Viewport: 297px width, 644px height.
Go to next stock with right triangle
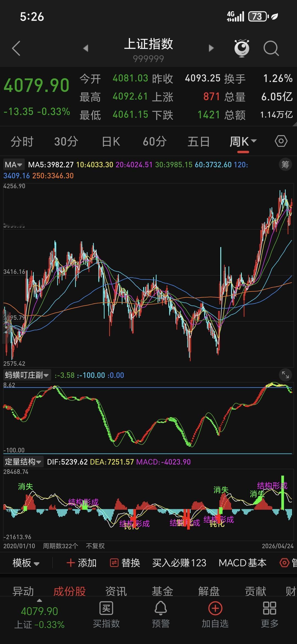[x=211, y=48]
